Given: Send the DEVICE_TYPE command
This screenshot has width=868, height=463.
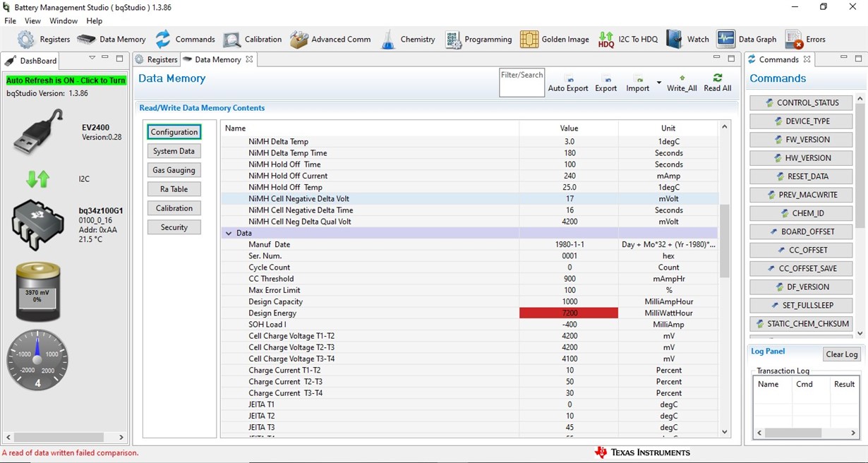Looking at the screenshot, I should coord(801,121).
